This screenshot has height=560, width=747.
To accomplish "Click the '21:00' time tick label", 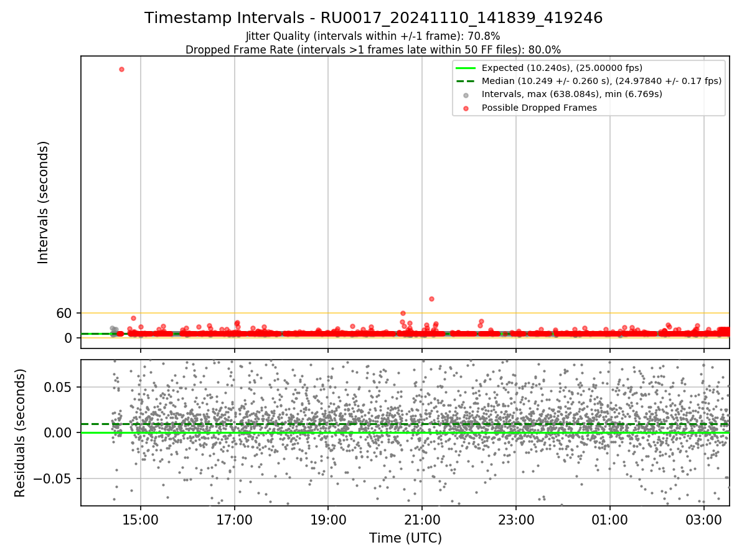I will click(x=422, y=519).
